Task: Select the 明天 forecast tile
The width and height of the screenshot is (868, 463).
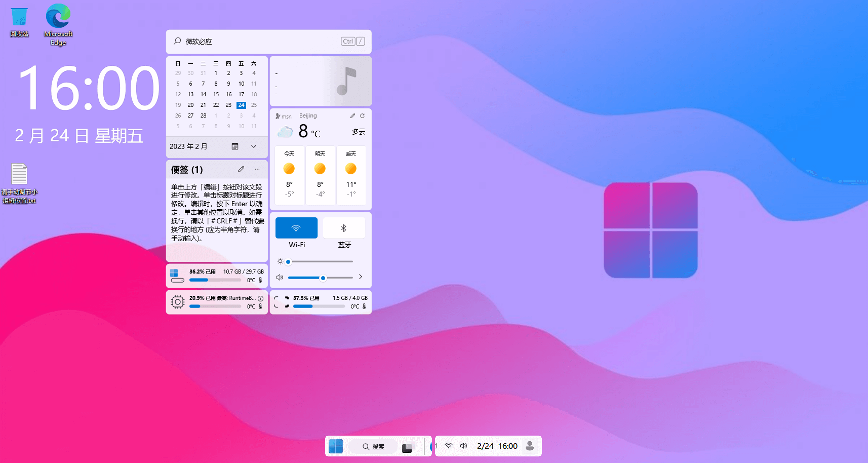Action: pos(320,175)
